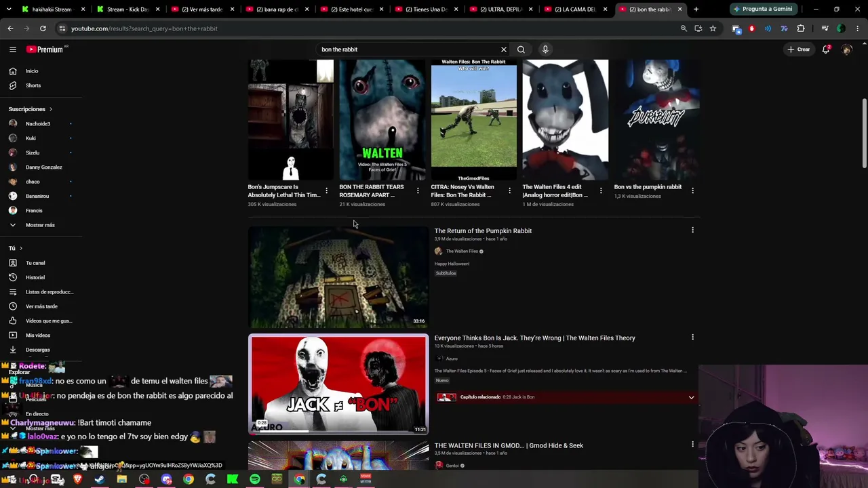
Task: Bookmark this page with star icon
Action: tap(713, 28)
